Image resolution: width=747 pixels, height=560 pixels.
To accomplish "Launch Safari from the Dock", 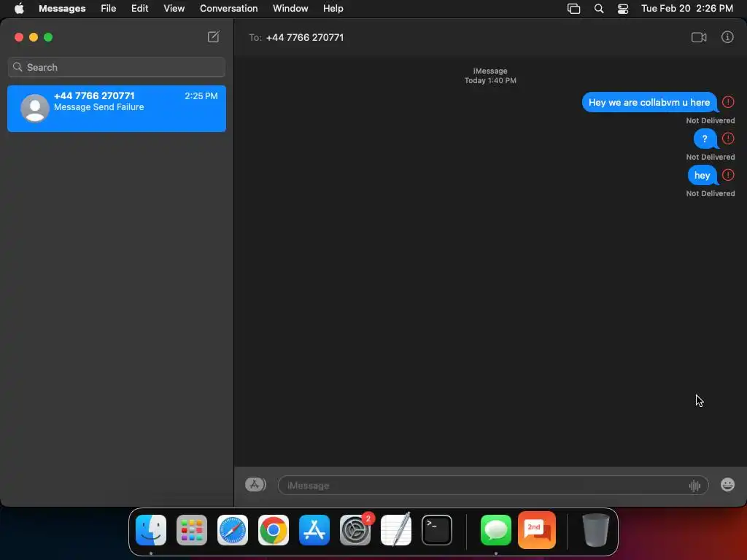I will [233, 530].
